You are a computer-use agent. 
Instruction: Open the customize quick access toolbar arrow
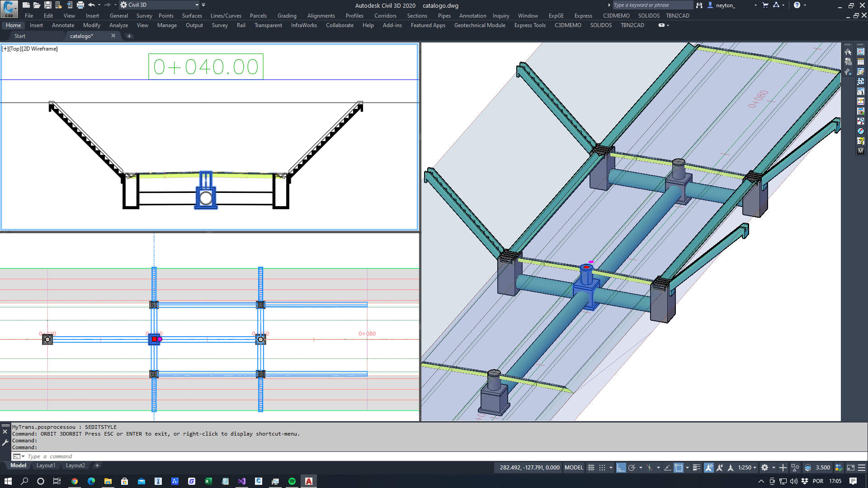click(203, 5)
